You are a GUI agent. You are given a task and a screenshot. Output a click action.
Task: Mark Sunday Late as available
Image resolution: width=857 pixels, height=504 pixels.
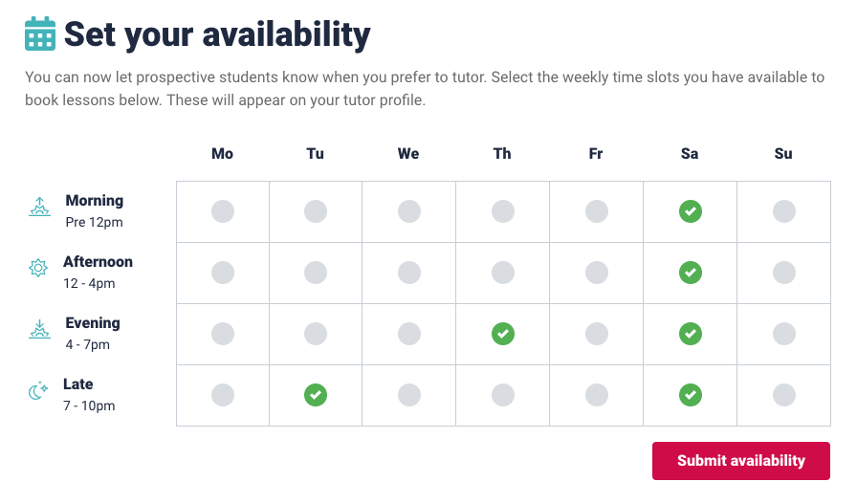tap(784, 395)
